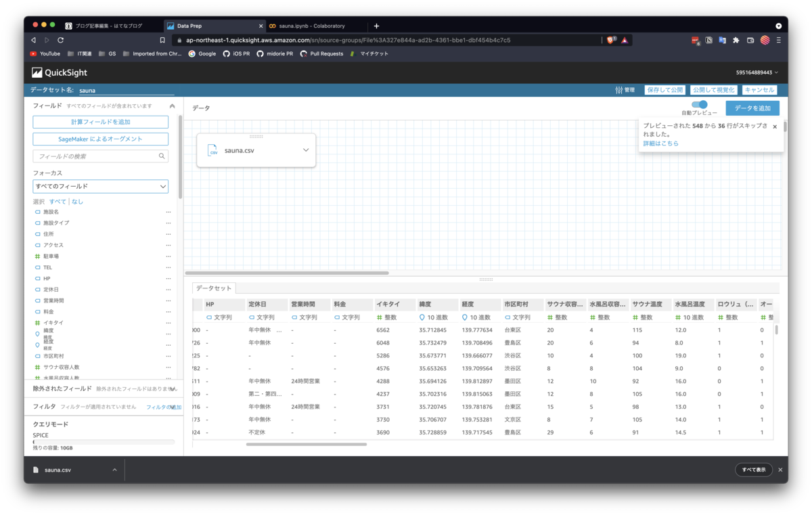Screen dimensions: 812x515
Task: Click the string type icon under 市区町村 column
Action: pyautogui.click(x=507, y=317)
